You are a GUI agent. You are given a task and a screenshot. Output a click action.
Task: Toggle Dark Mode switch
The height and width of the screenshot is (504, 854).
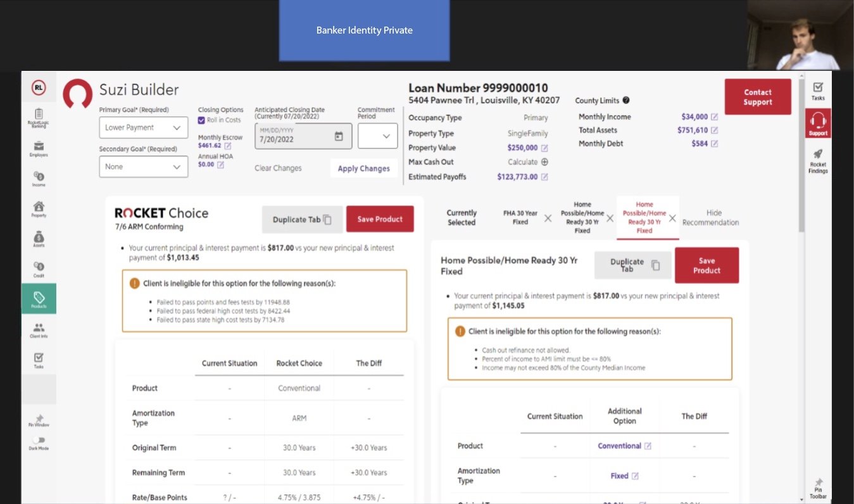point(39,440)
